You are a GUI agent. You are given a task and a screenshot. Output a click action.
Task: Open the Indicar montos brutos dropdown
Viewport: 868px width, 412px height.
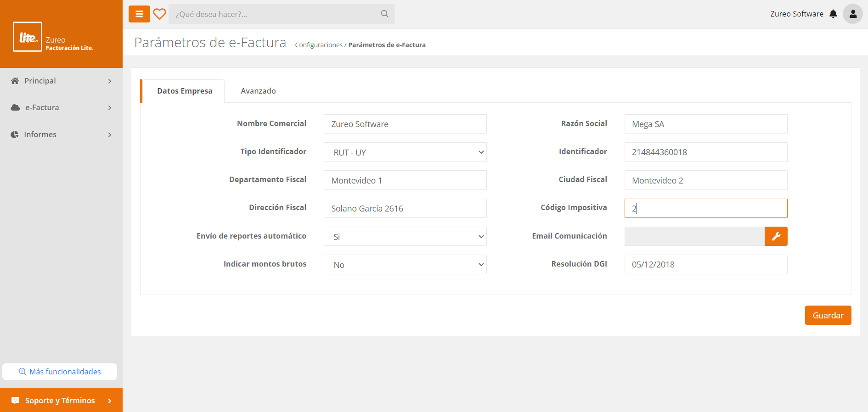(x=405, y=265)
